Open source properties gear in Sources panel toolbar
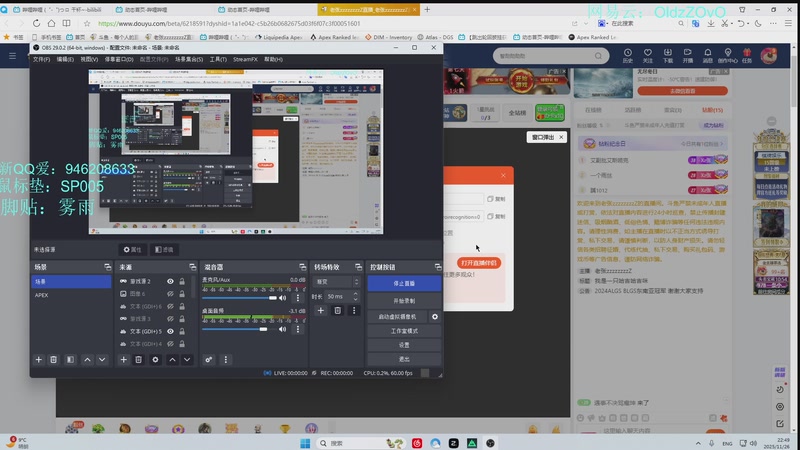 (x=155, y=360)
